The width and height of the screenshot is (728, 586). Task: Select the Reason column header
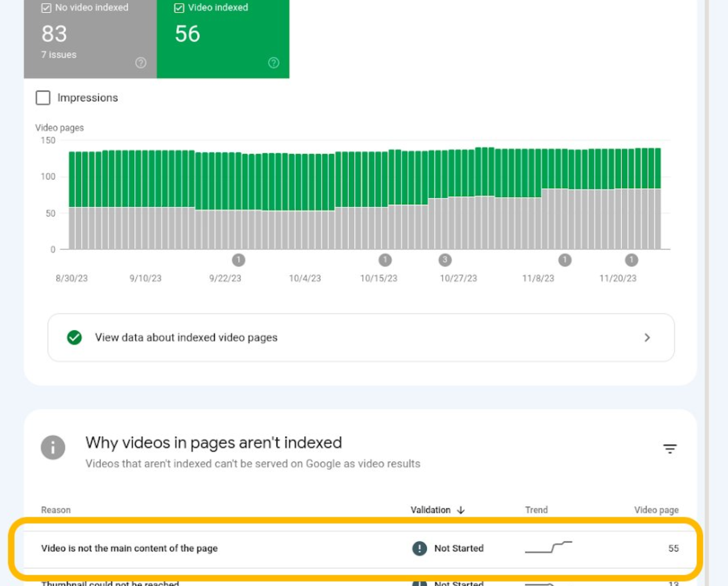tap(56, 510)
